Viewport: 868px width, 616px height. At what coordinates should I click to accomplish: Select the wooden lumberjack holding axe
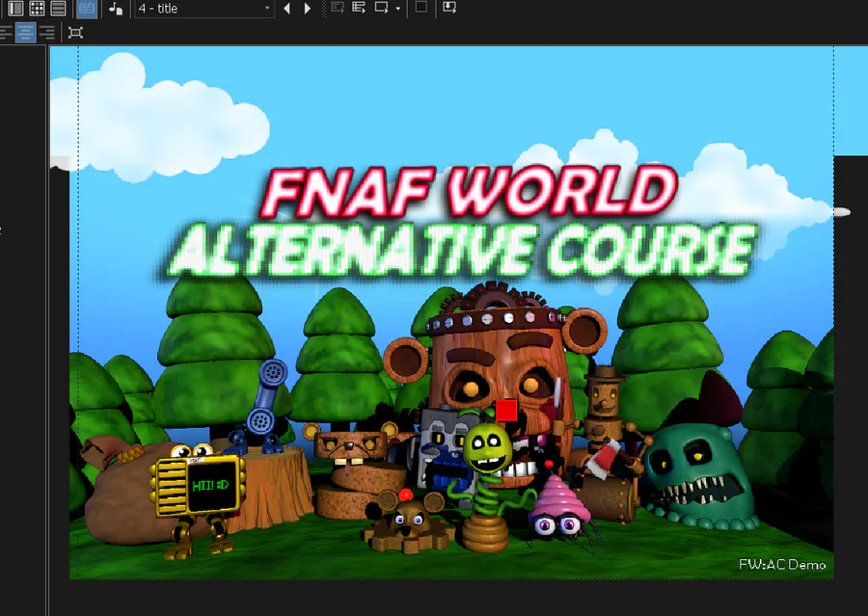pyautogui.click(x=607, y=442)
